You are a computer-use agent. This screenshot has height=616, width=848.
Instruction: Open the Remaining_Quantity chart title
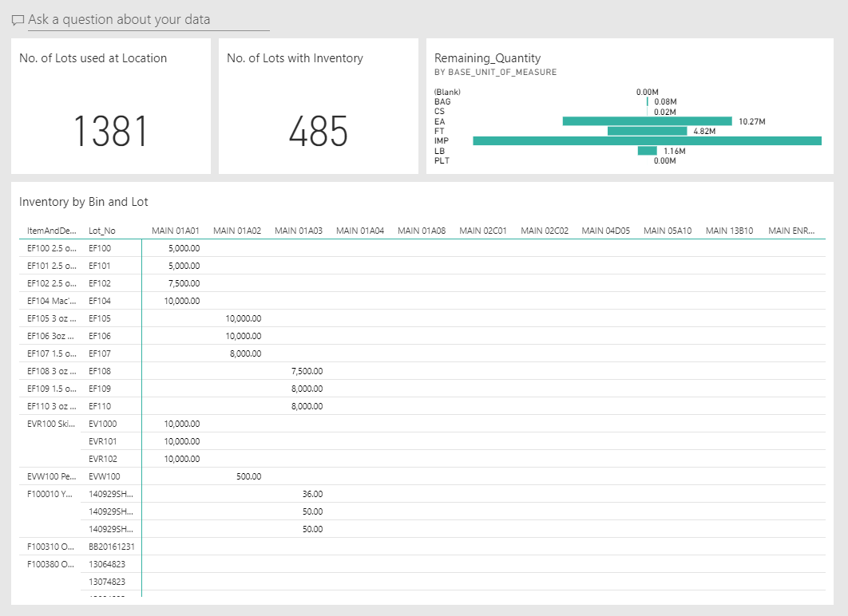(487, 58)
